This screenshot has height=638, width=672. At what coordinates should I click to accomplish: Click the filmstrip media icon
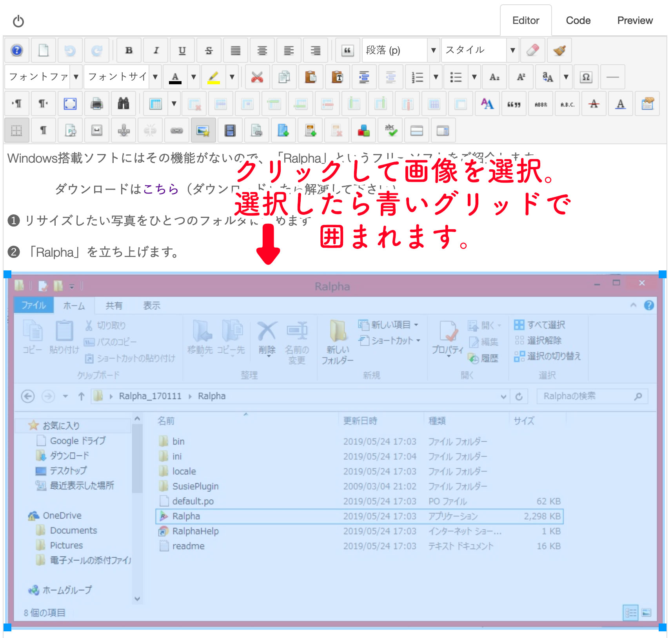click(230, 130)
